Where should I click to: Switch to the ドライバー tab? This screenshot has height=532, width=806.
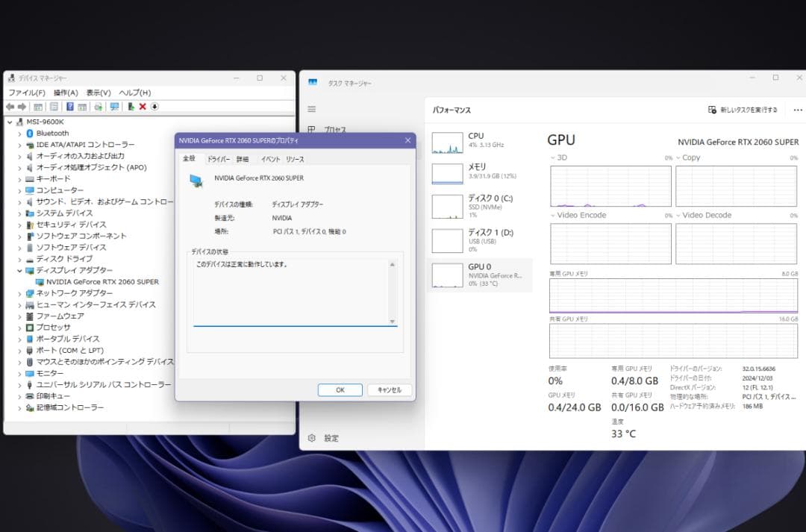219,159
